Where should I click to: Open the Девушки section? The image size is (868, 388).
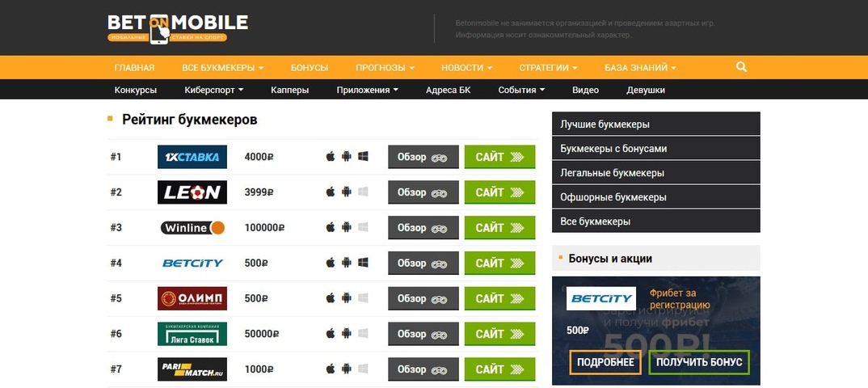[646, 90]
